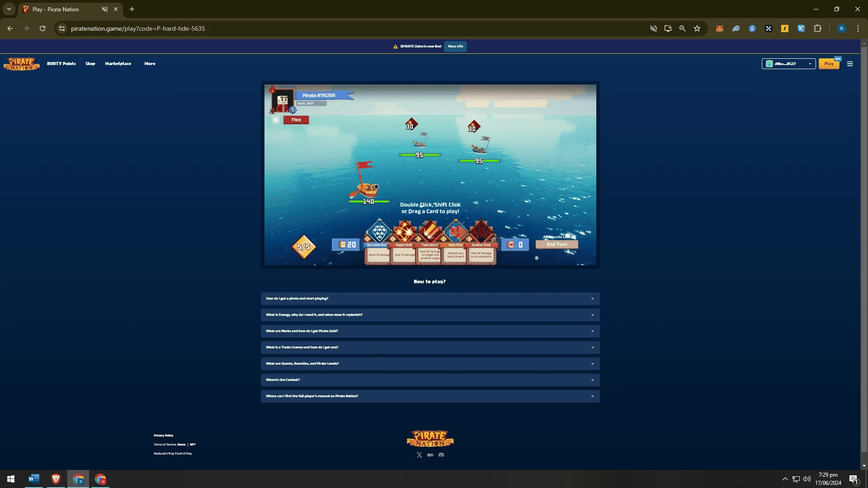Open the Chrome profile avatar R

(842, 28)
